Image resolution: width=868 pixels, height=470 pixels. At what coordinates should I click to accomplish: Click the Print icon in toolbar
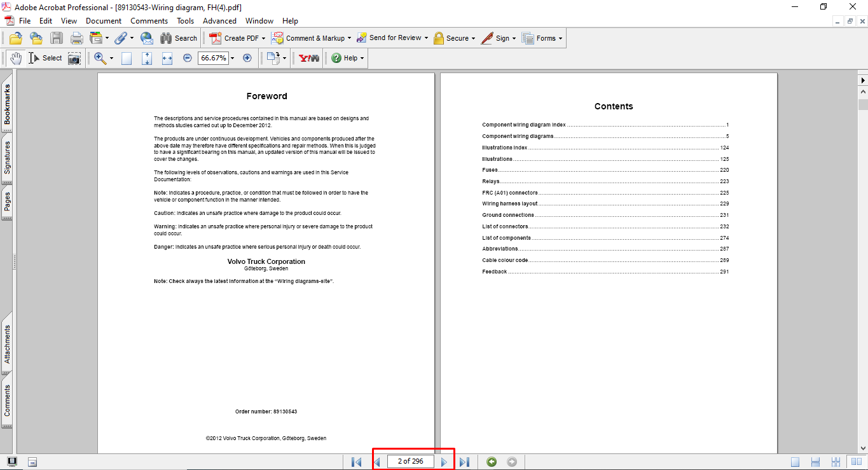point(77,38)
